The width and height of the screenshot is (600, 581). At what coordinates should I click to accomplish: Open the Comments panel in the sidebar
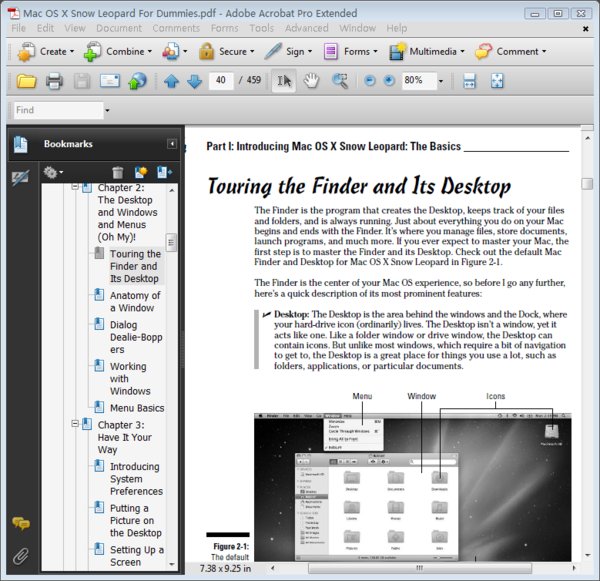point(21,523)
